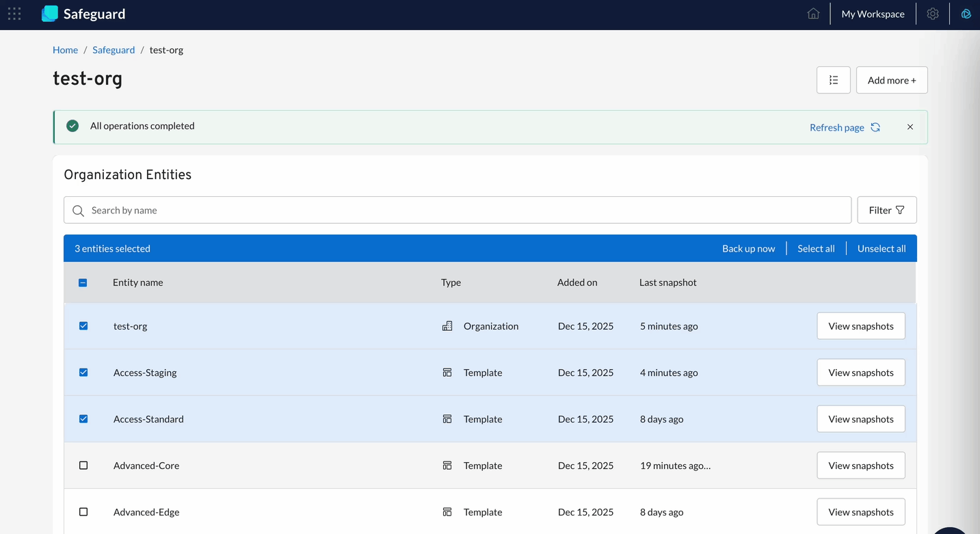Click the profile icon at top right
This screenshot has height=534, width=980.
click(966, 14)
